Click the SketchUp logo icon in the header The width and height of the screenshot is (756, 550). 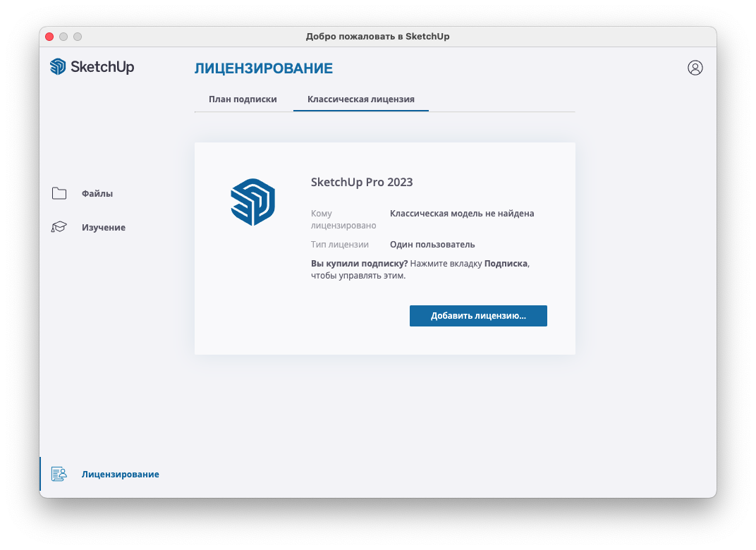(58, 67)
